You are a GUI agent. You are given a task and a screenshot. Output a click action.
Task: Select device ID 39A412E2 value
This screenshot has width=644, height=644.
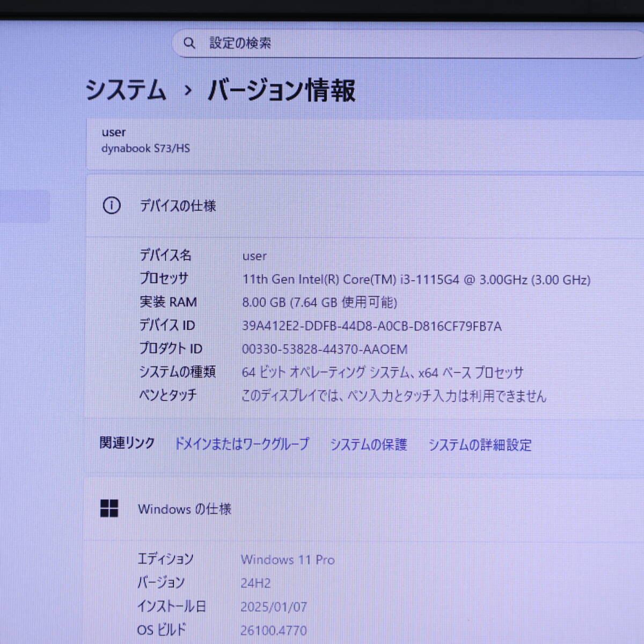(372, 326)
